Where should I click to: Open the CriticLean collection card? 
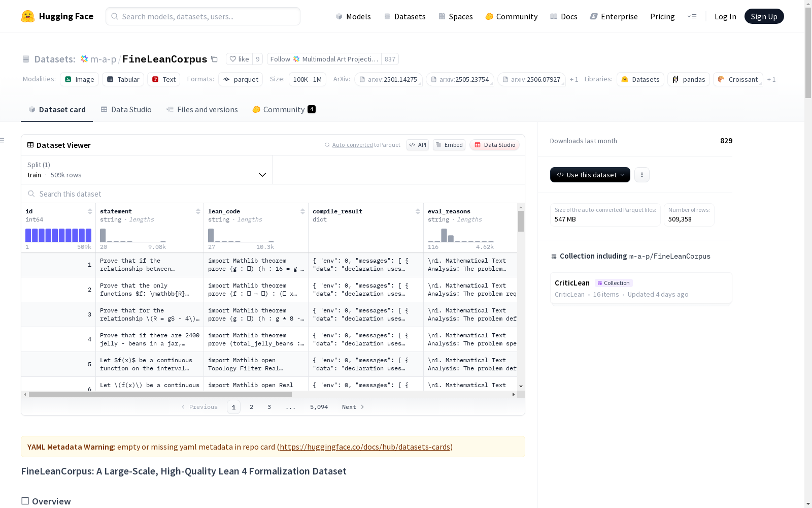coord(641,288)
